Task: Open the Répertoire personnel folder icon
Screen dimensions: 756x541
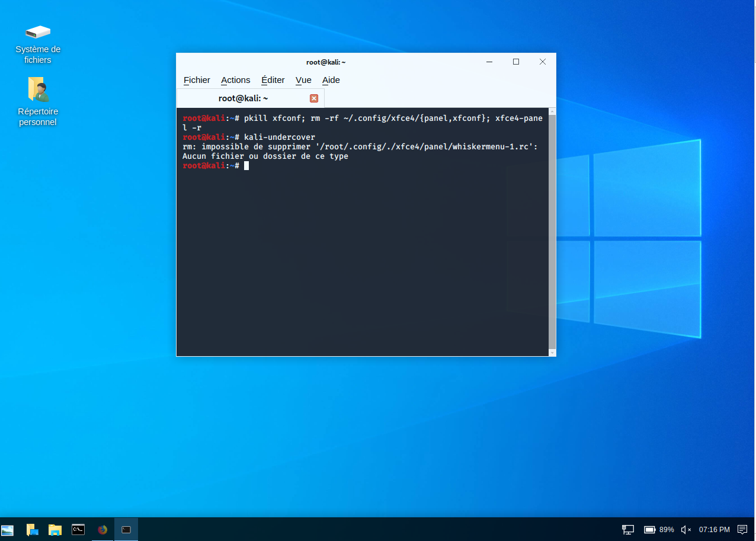Action: pos(38,89)
